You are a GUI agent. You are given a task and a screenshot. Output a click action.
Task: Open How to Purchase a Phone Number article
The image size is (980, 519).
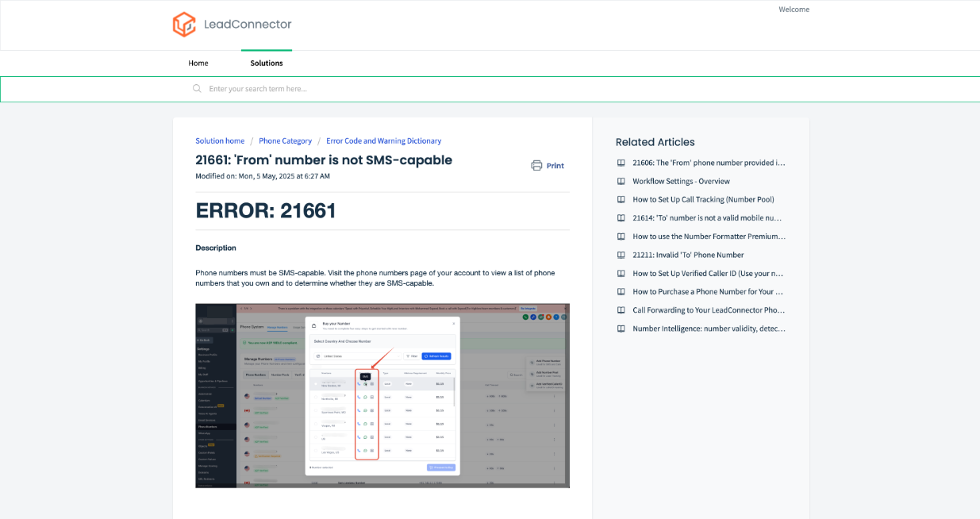coord(708,291)
